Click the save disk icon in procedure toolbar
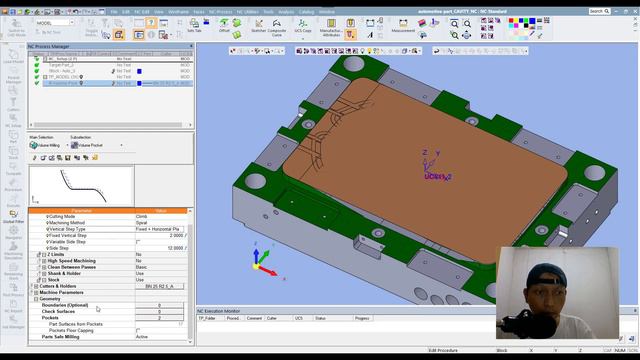 [68, 158]
